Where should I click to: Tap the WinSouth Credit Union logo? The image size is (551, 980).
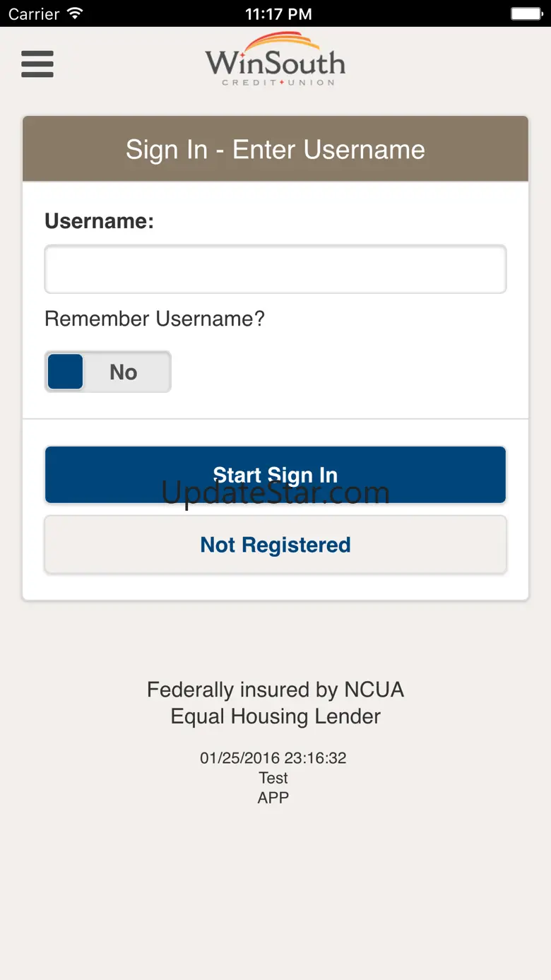point(275,61)
